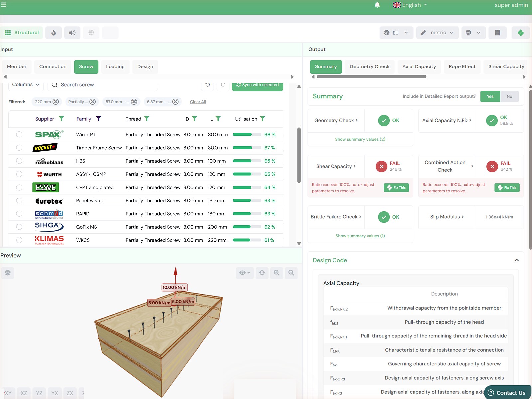Filter the Thread column
The image size is (532, 399).
[147, 119]
